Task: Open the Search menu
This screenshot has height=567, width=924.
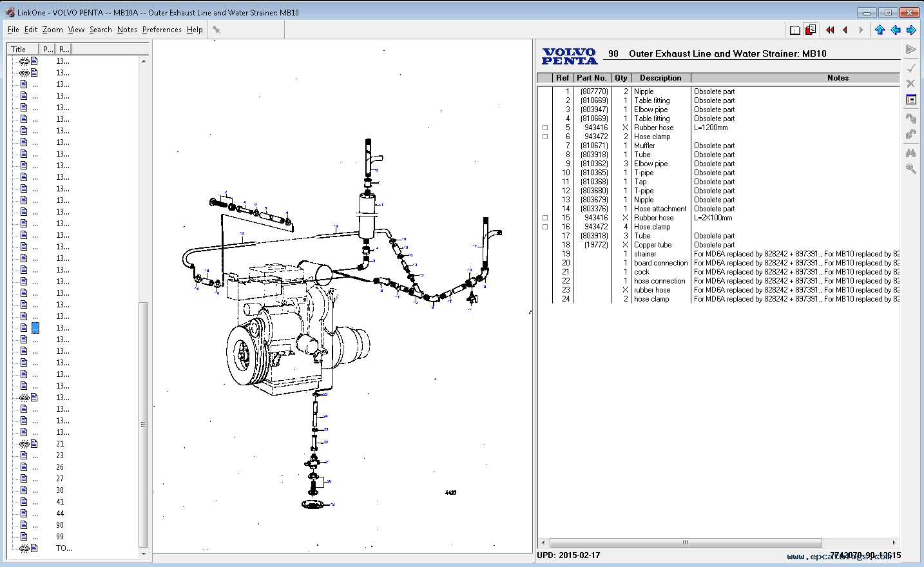Action: point(101,30)
